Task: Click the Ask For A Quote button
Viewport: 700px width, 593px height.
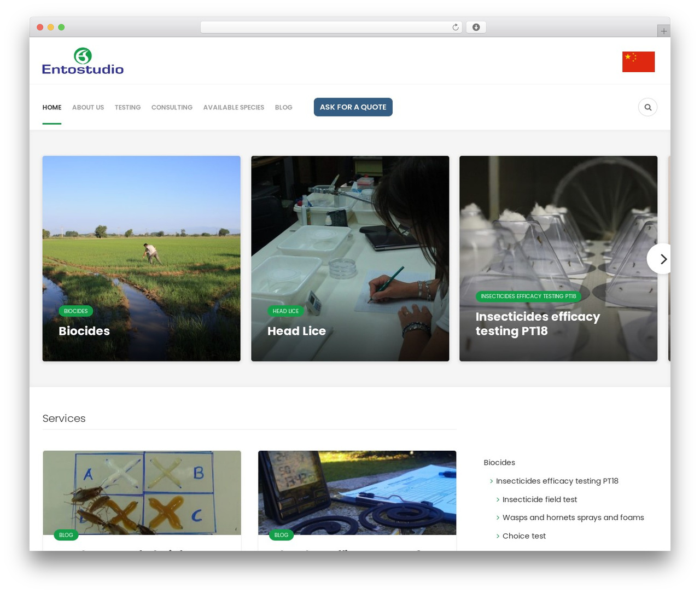Action: [353, 107]
